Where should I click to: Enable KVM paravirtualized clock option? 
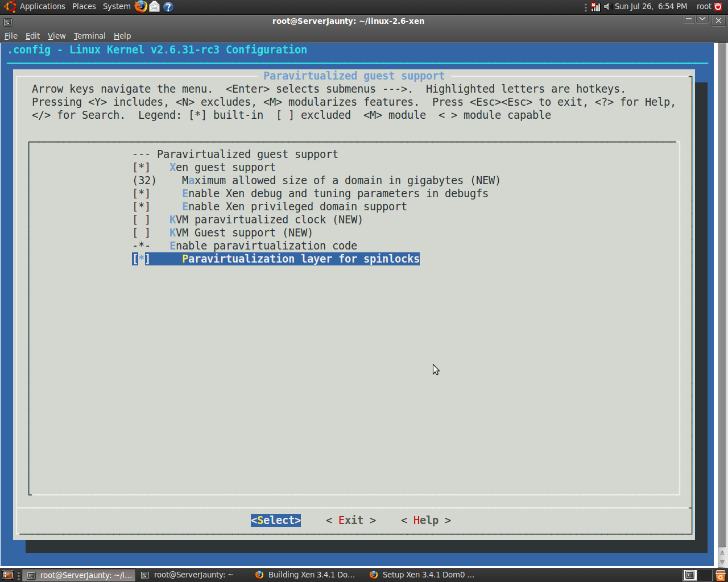pos(142,220)
